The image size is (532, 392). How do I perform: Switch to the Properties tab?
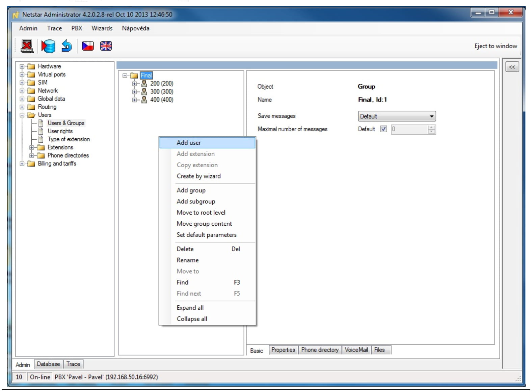pos(283,350)
